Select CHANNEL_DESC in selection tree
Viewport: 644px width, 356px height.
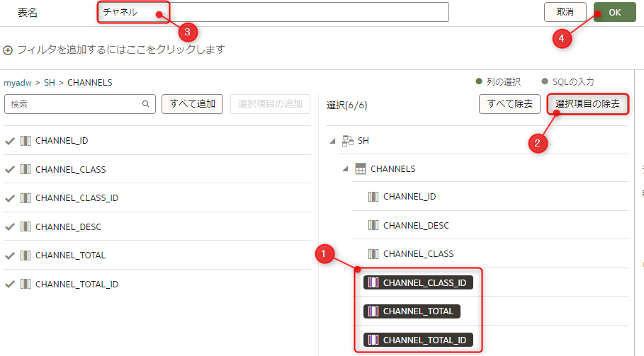416,225
